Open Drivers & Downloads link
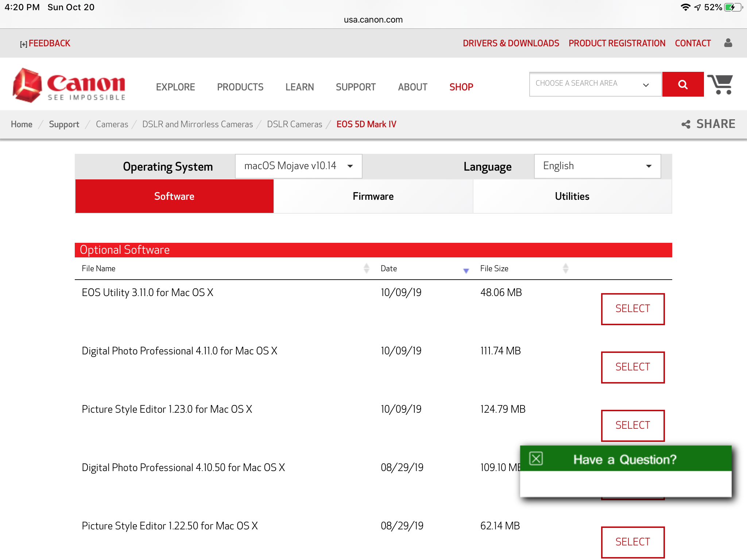747x560 pixels. [x=511, y=43]
